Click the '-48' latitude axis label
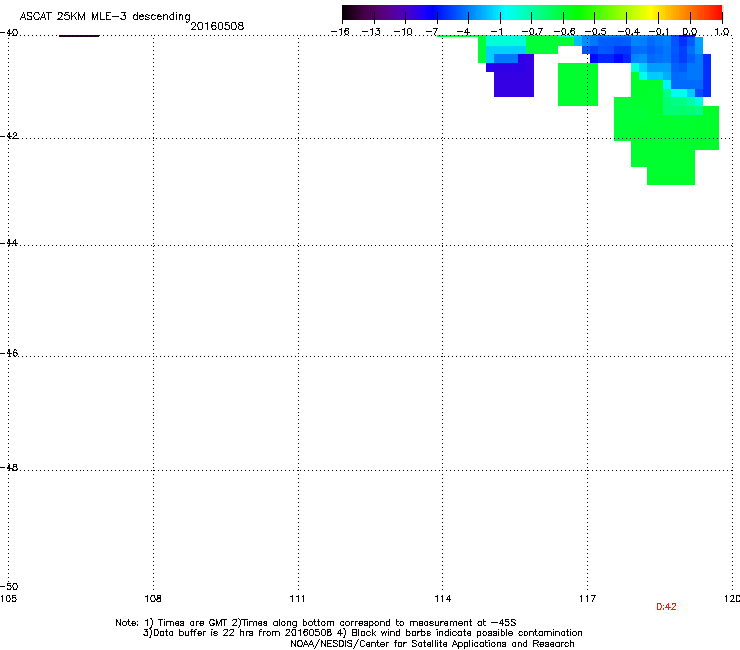The height and width of the screenshot is (650, 740). tap(9, 467)
